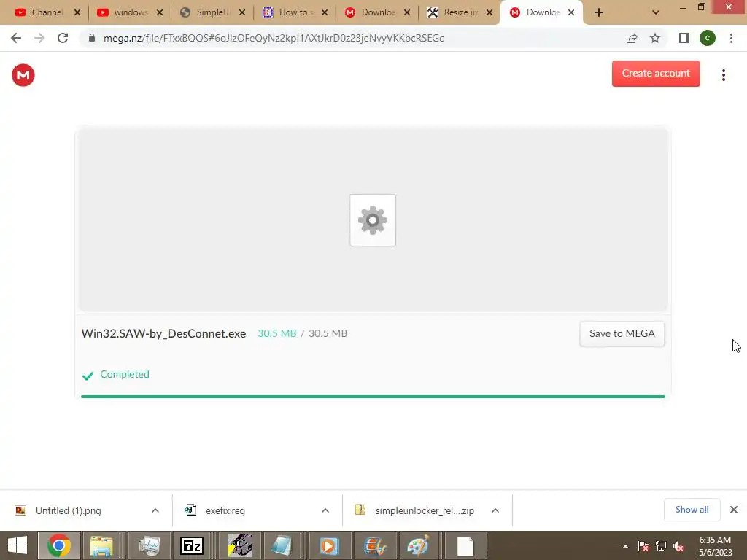This screenshot has width=747, height=560.
Task: Open the system monitor taskbar icon
Action: point(149,545)
